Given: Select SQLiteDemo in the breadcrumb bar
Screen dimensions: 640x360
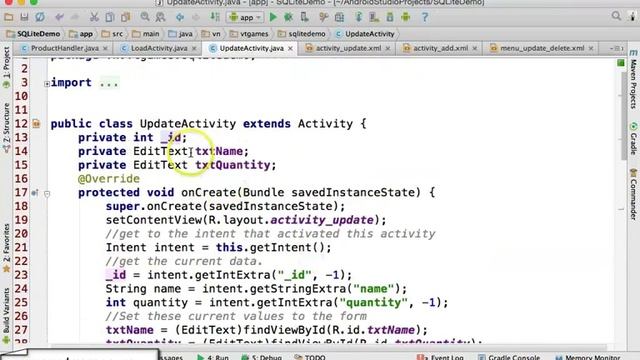Looking at the screenshot, I should click(33, 34).
